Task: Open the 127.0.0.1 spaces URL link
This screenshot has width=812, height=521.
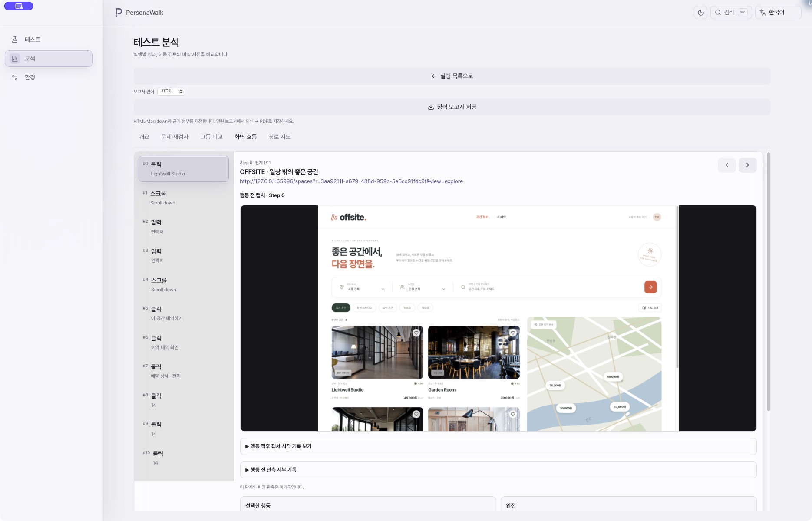Action: (351, 181)
